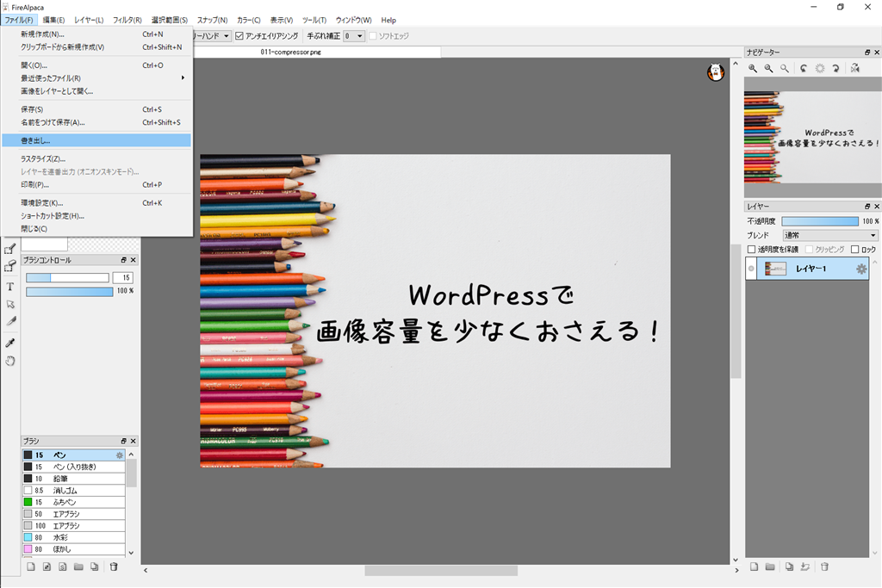
Task: Add a bitmap brush in Brush panel
Action: pos(47,566)
